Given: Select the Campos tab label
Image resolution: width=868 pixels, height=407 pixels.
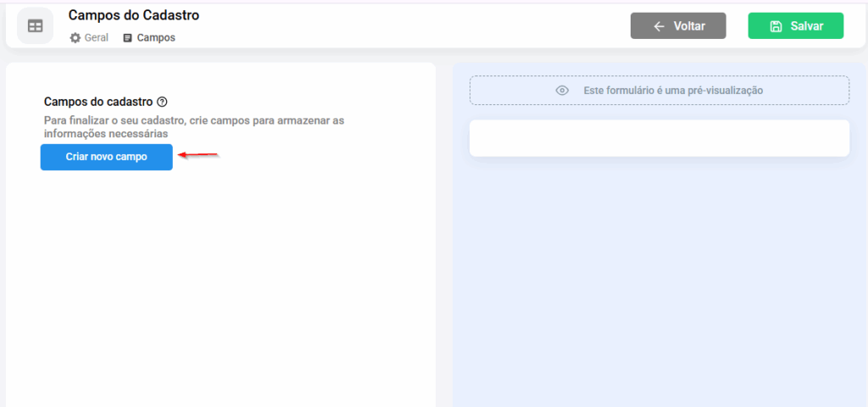Looking at the screenshot, I should (x=156, y=38).
